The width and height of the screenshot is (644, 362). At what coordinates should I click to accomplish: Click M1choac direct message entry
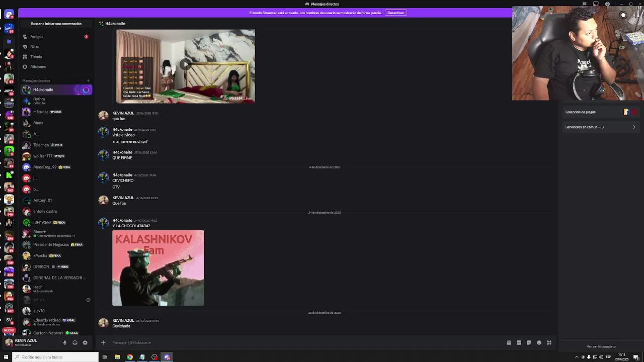(56, 112)
